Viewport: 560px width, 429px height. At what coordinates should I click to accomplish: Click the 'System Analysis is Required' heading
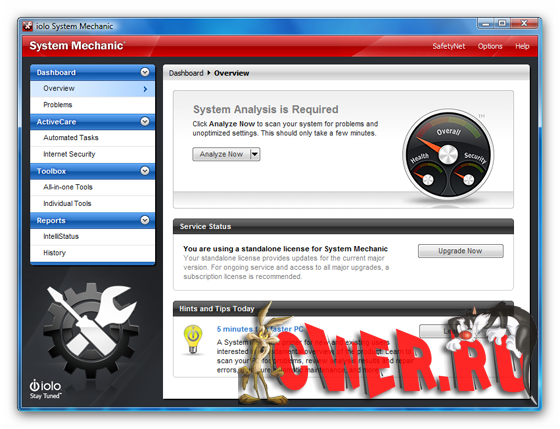[x=265, y=109]
